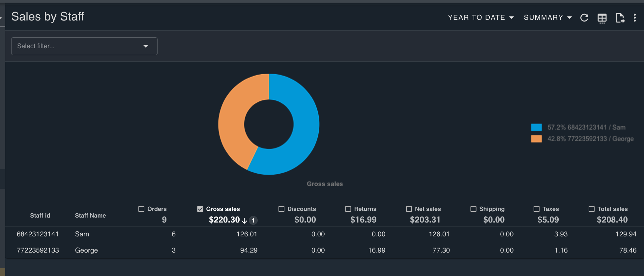The image size is (644, 276).
Task: Click the blue Sam legend swatch
Action: click(536, 127)
